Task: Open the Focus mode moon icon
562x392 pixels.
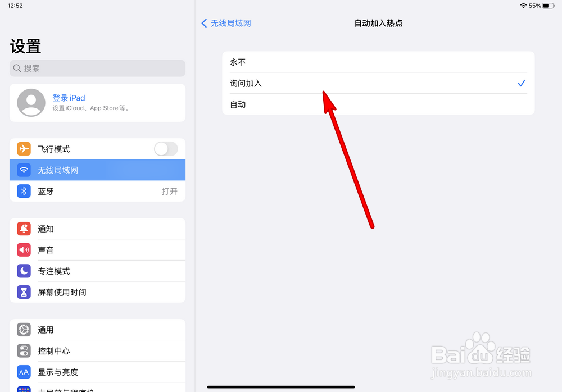Action: pos(24,271)
